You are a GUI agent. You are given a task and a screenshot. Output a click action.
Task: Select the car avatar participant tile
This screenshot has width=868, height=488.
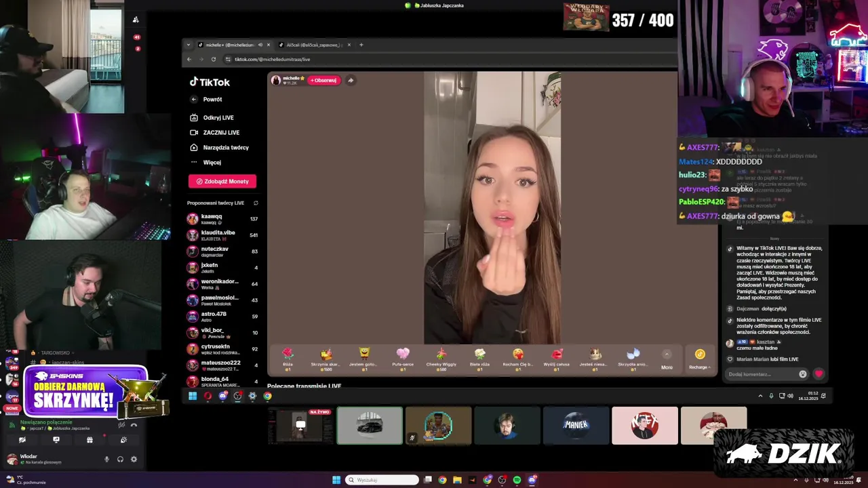[x=370, y=426]
